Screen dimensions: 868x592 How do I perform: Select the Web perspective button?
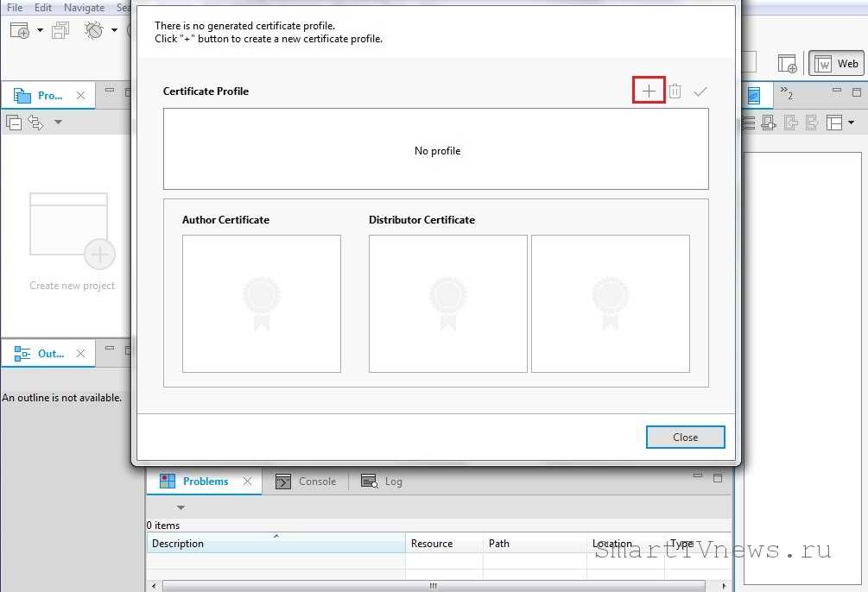[837, 64]
